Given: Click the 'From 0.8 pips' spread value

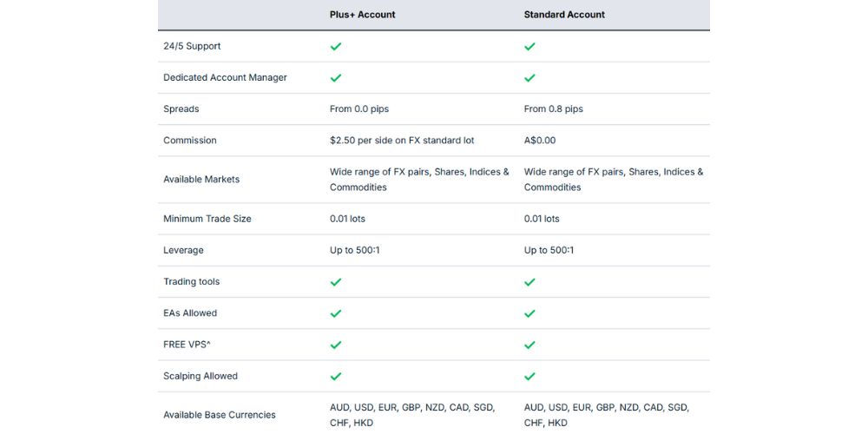Looking at the screenshot, I should (x=553, y=109).
